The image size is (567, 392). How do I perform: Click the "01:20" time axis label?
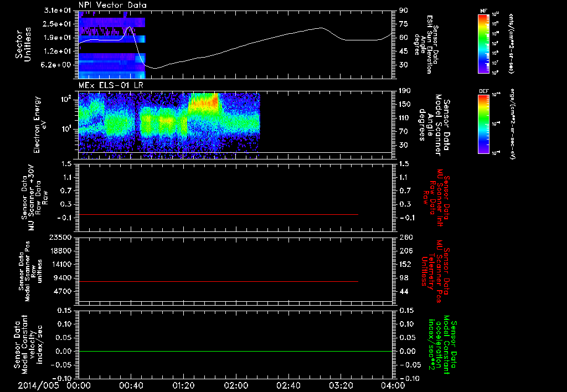[183, 385]
